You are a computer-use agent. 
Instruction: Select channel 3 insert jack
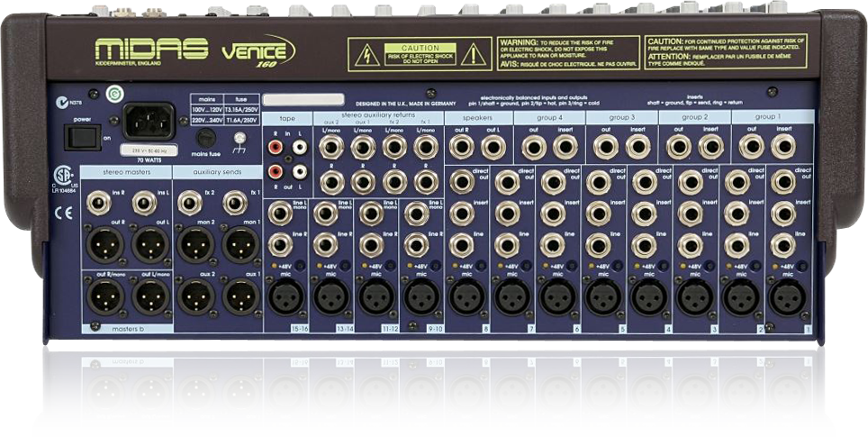click(x=691, y=214)
